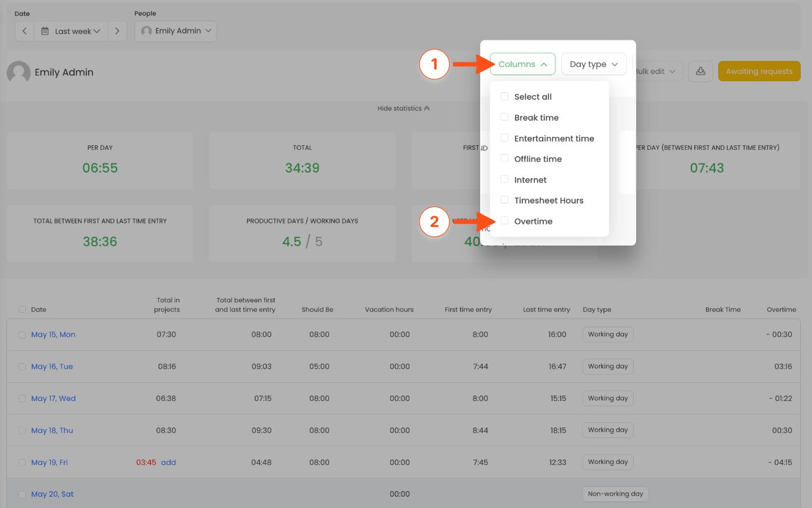Click Emily Admin's profile avatar
Image resolution: width=812 pixels, height=508 pixels.
pyautogui.click(x=18, y=72)
